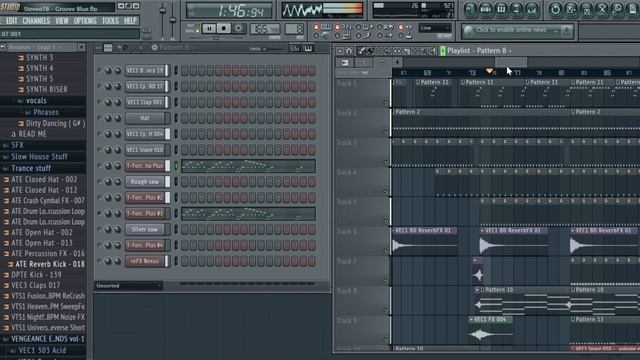Collapse the vocals folder in browser

click(x=36, y=101)
